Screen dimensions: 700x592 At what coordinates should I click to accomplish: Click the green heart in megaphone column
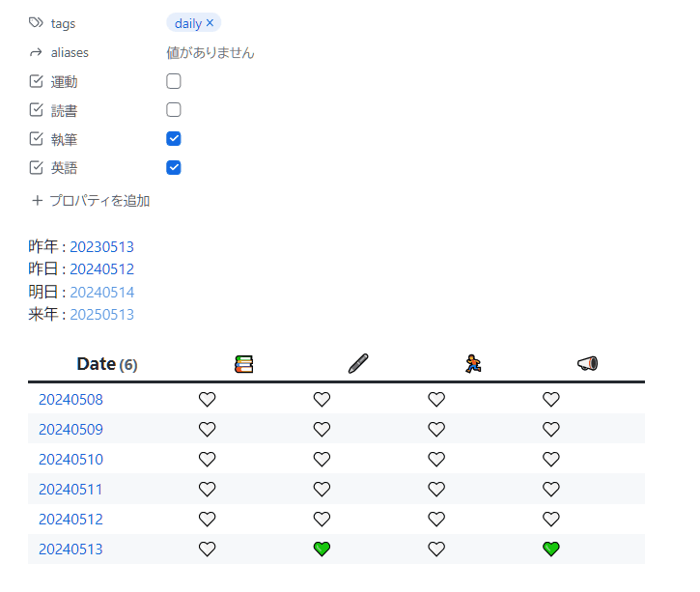[550, 549]
